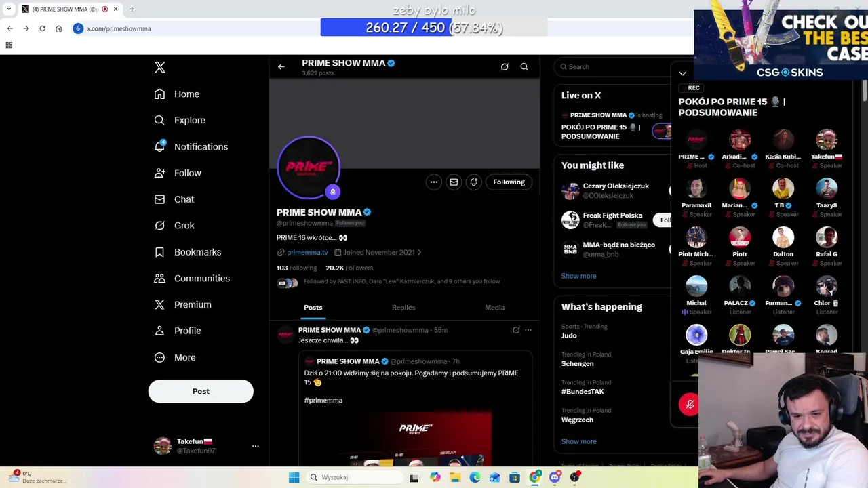
Task: Toggle red microphone mute button
Action: (x=690, y=405)
